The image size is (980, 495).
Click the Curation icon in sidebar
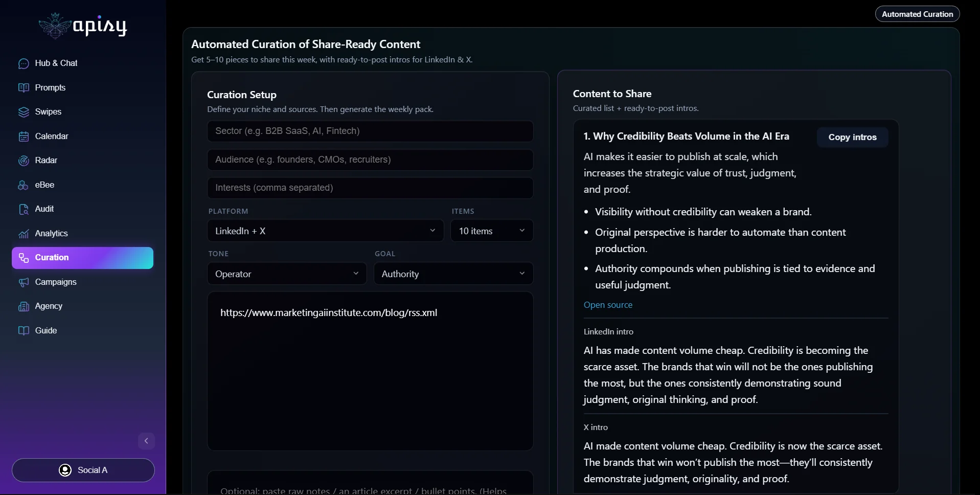coord(24,258)
